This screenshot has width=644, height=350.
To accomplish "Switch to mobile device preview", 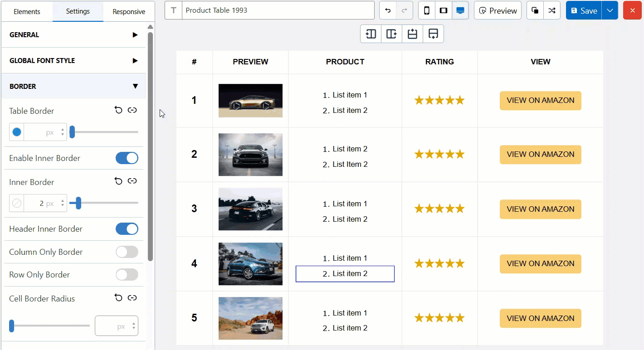I will tap(427, 10).
